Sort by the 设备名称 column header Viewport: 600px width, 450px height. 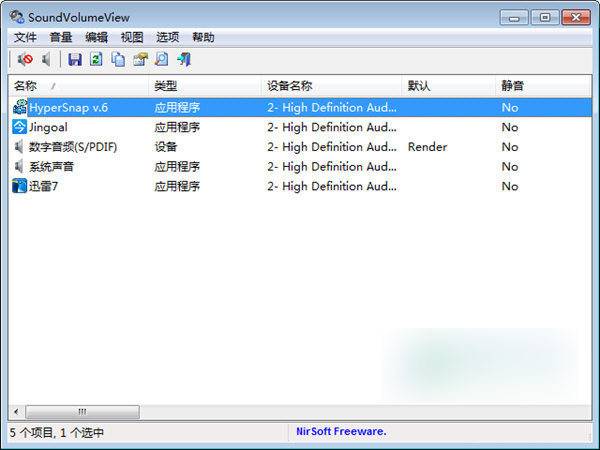[332, 86]
